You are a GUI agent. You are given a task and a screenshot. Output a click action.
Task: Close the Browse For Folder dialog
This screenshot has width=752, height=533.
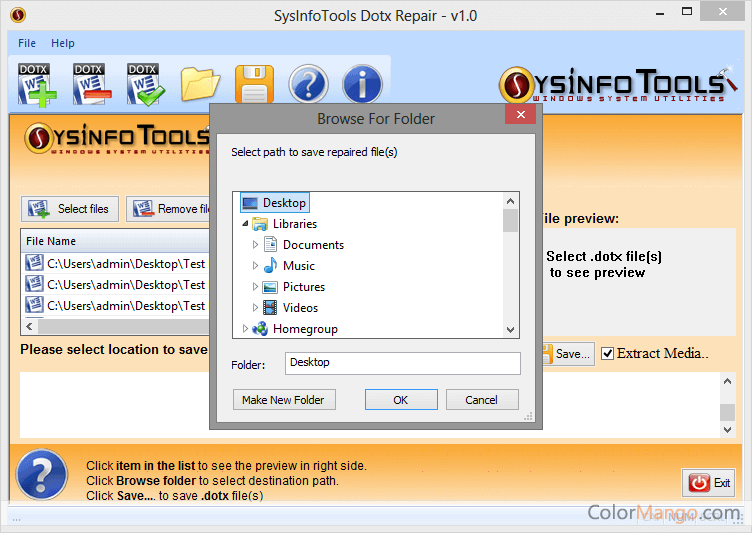click(520, 114)
